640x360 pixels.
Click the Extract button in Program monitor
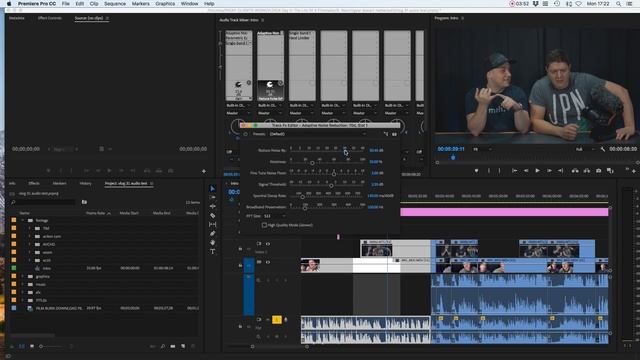[x=587, y=171]
